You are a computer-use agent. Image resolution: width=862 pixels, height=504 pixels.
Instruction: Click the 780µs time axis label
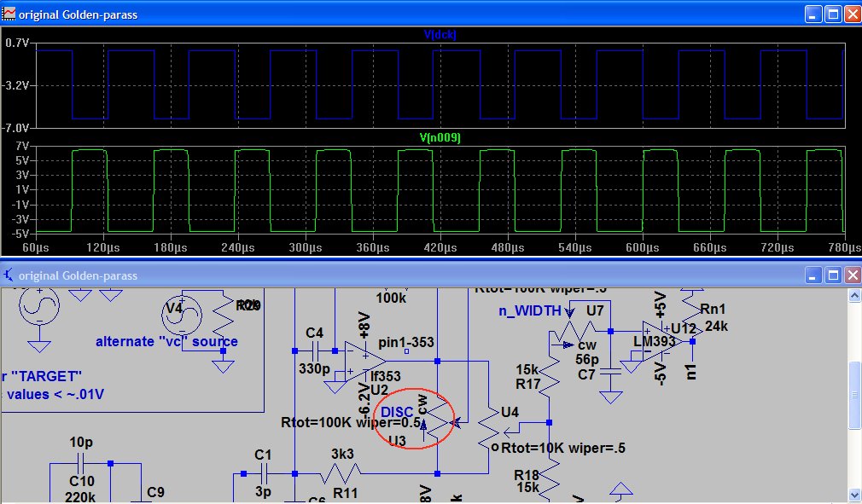click(x=846, y=247)
